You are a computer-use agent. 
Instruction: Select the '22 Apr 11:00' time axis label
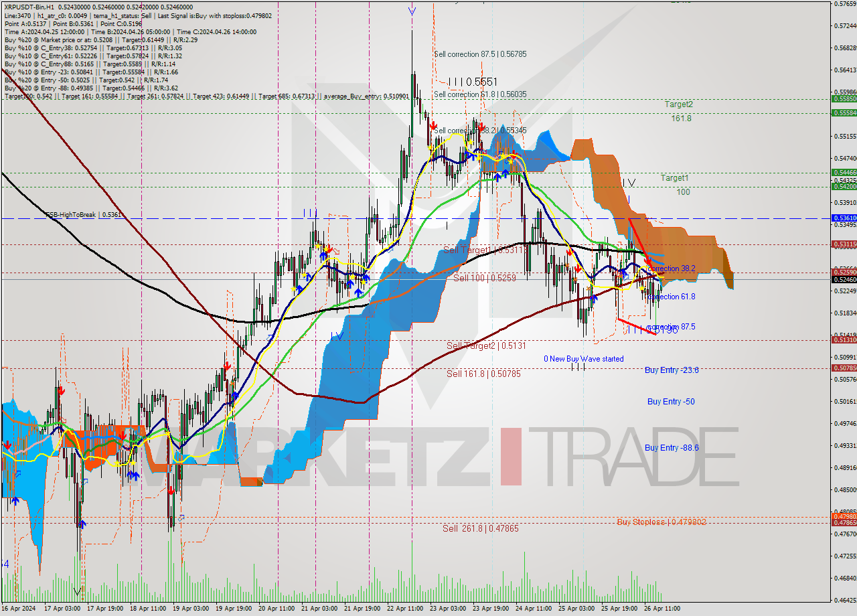point(406,609)
